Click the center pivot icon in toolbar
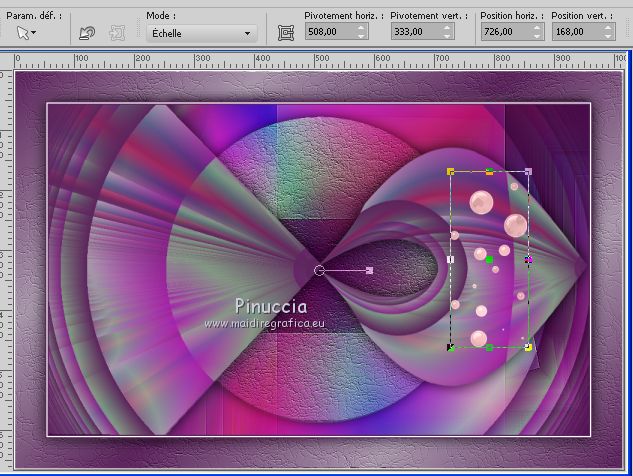 point(286,33)
